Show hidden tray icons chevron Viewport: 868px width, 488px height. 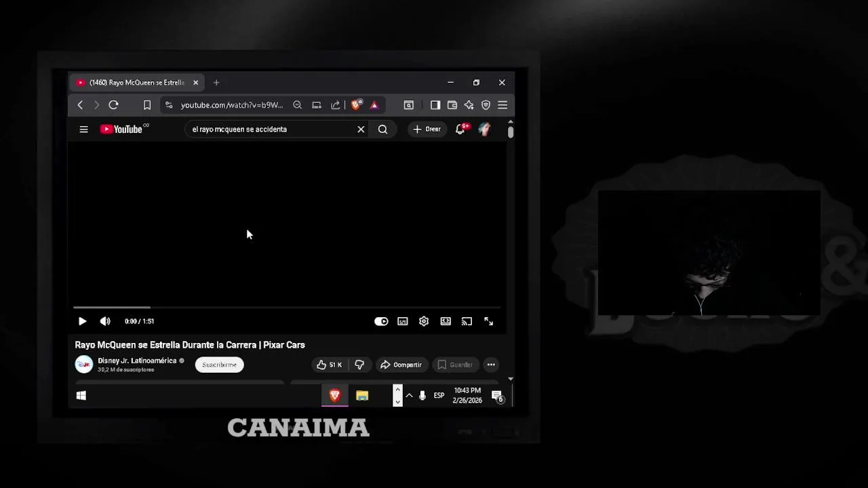click(409, 396)
